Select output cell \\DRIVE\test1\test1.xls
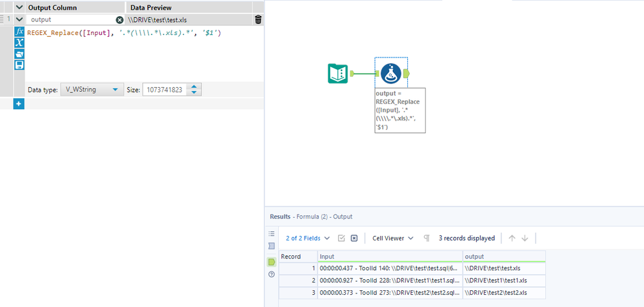Screen dimensions: 644x307 click(x=505, y=281)
